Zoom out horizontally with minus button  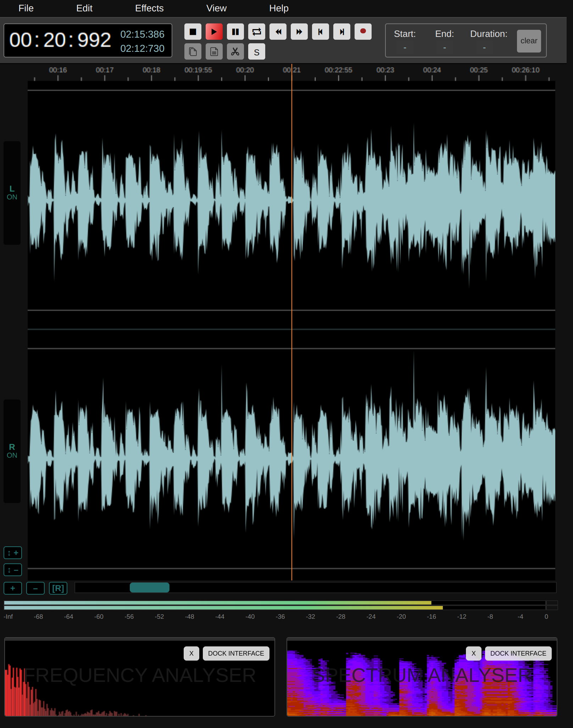click(x=35, y=588)
